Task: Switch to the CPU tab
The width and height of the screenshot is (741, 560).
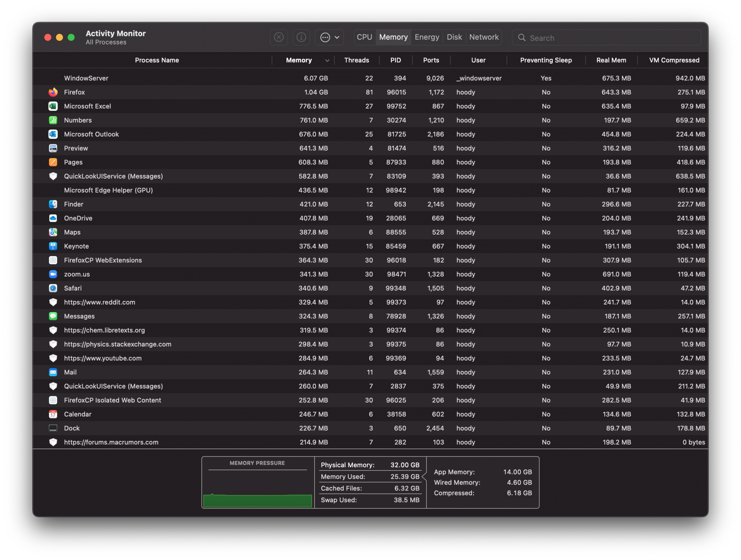Action: (x=364, y=37)
